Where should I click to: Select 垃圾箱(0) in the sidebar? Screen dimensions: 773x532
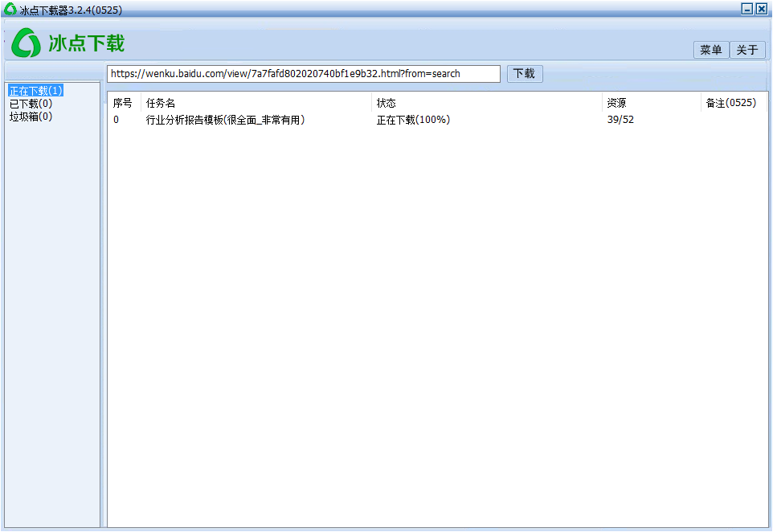pos(31,117)
